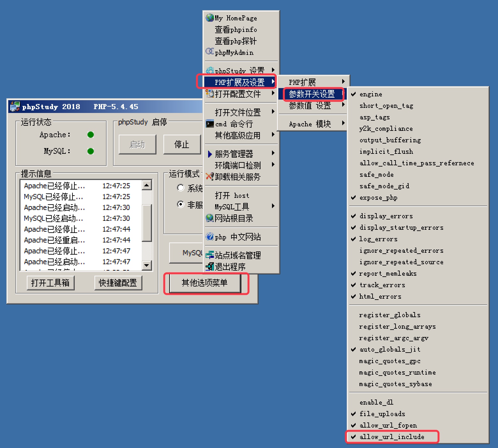
Task: Toggle the auto_globals_jit option
Action: 418,349
